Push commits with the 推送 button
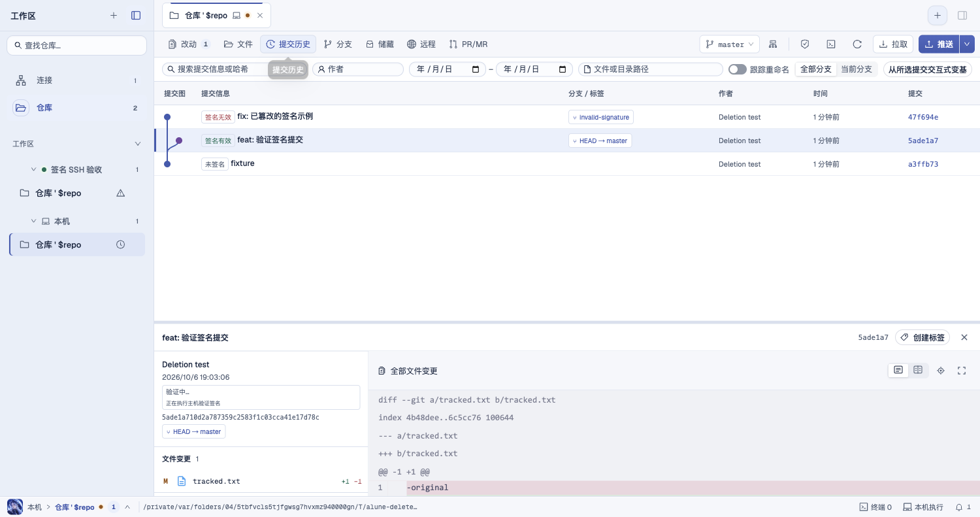980x517 pixels. coord(939,44)
